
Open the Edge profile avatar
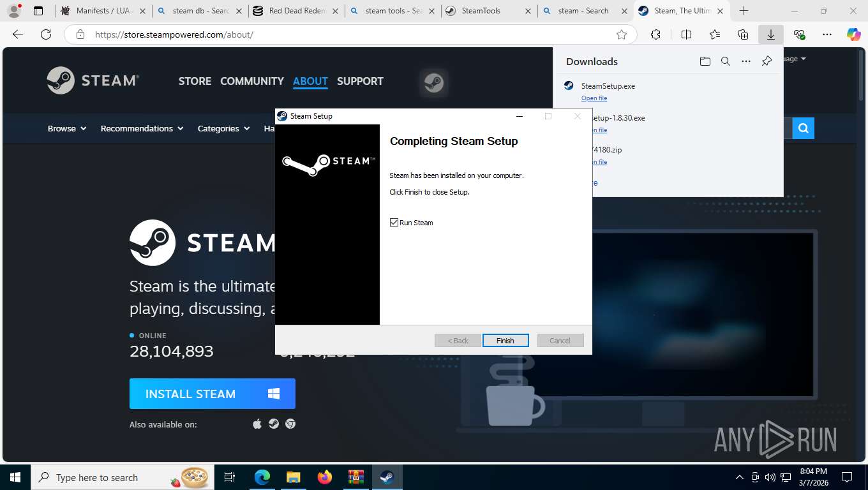click(x=13, y=11)
